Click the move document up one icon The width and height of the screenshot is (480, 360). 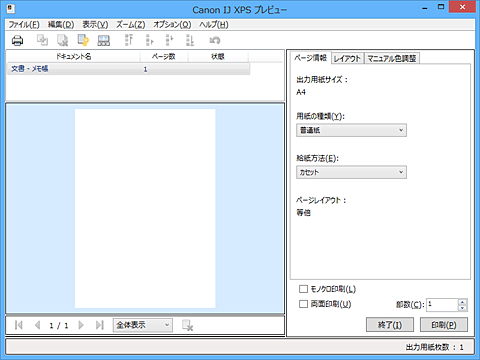[149, 40]
